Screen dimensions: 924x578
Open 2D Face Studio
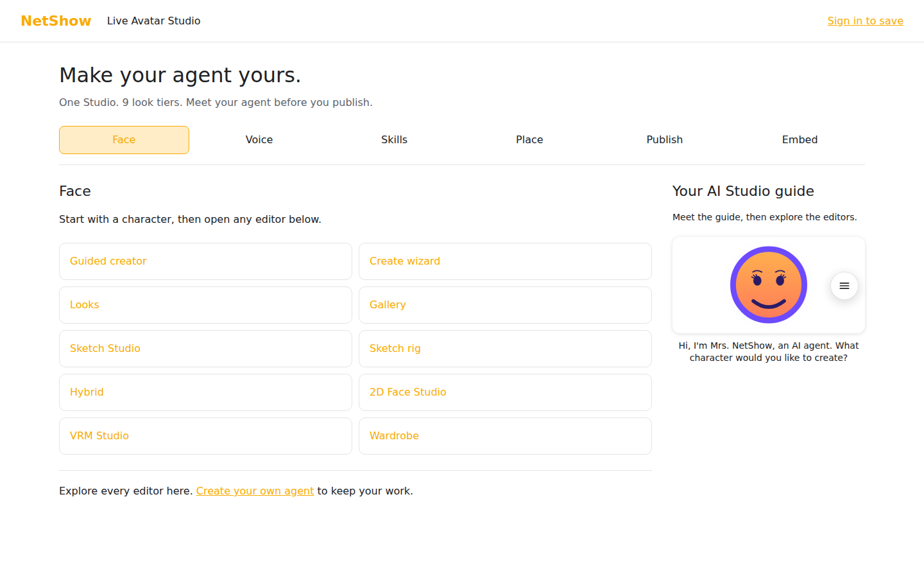[505, 392]
